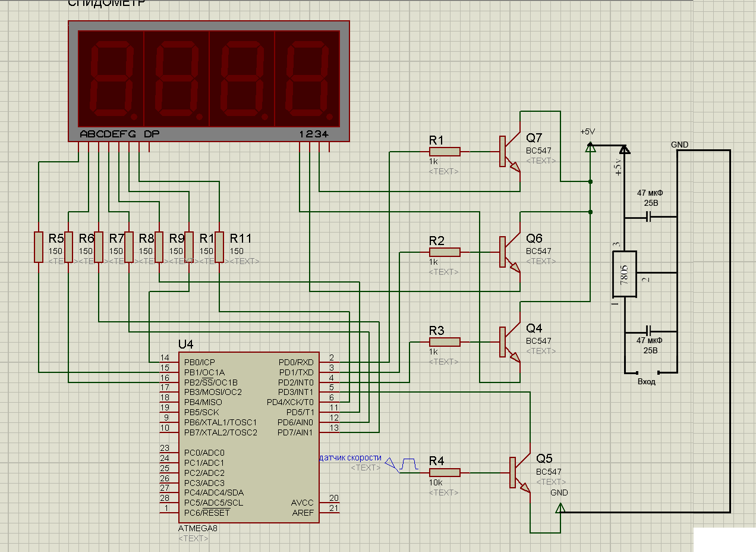Click the Вход input label

[646, 382]
